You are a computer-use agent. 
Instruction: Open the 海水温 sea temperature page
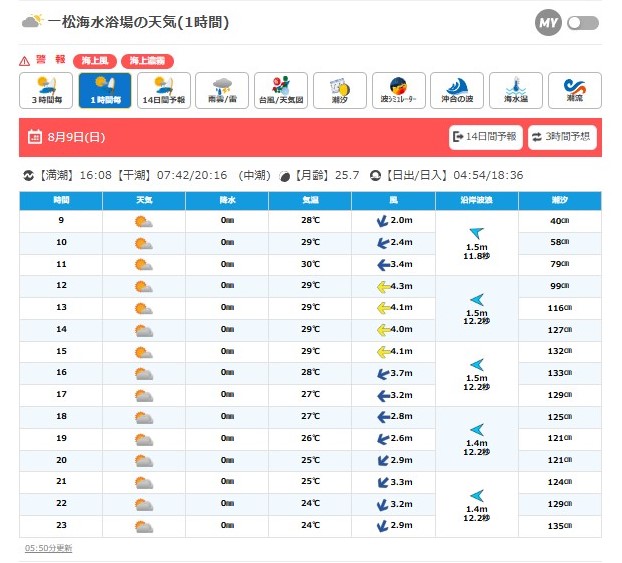(x=516, y=90)
